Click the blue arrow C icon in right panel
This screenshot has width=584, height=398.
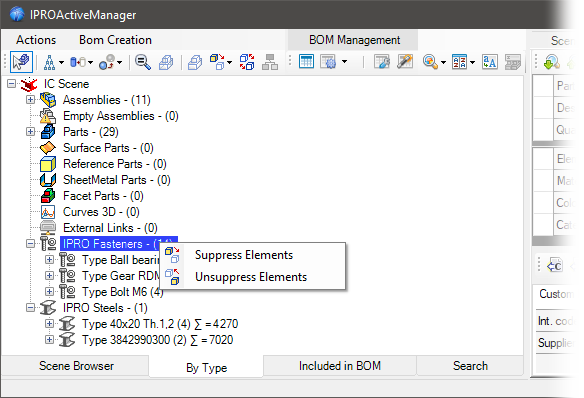click(554, 266)
